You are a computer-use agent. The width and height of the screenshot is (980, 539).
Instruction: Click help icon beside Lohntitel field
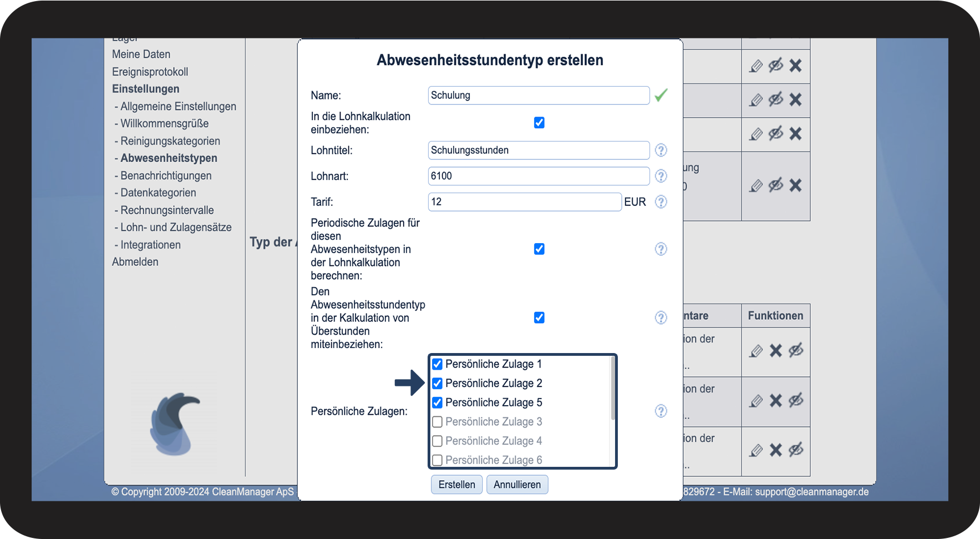pyautogui.click(x=661, y=150)
